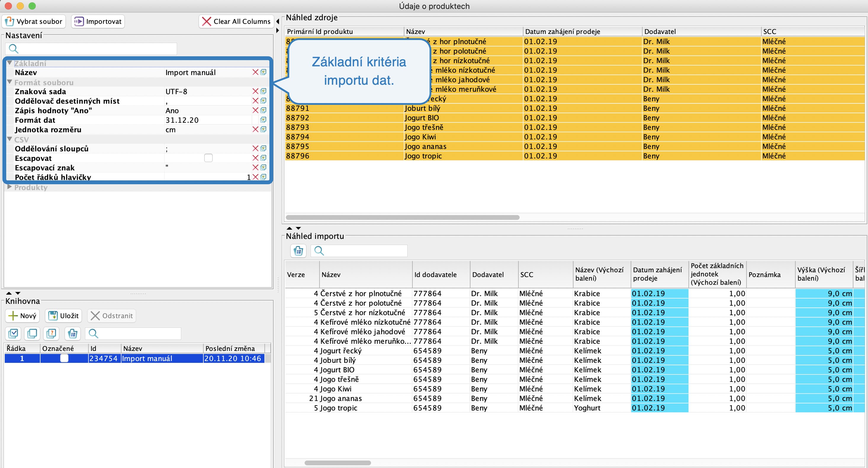This screenshot has height=468, width=868.
Task: Click copy icon in Oddělovač desetinných míst row
Action: pos(263,101)
